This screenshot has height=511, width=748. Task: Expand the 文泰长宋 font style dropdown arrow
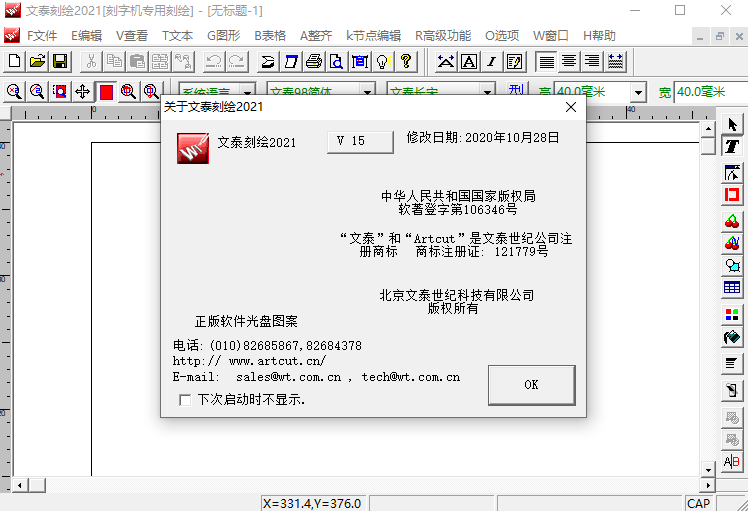(487, 91)
